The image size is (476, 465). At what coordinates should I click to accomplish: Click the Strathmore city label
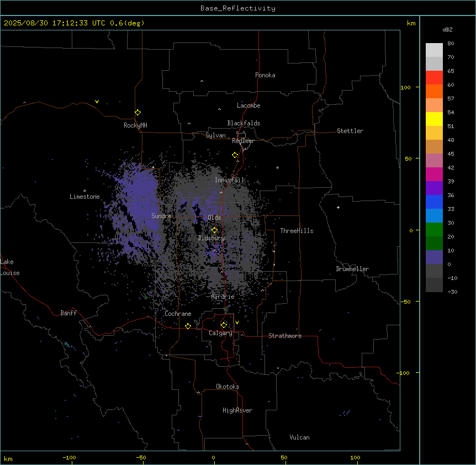click(285, 336)
